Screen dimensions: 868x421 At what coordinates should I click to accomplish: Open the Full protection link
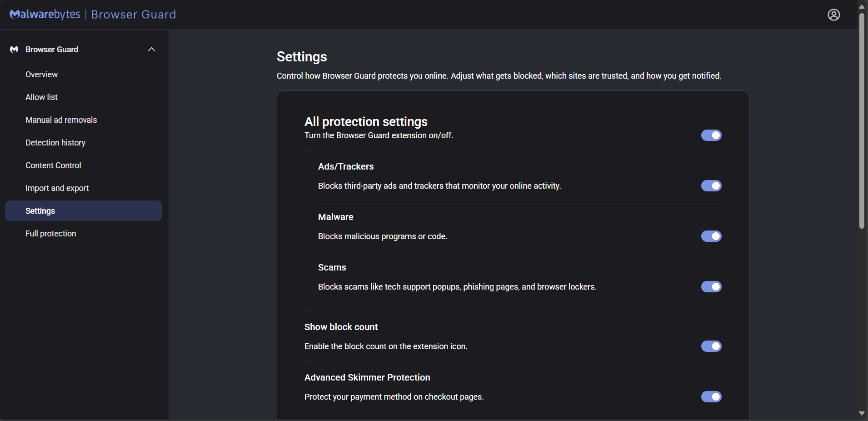[x=50, y=234]
